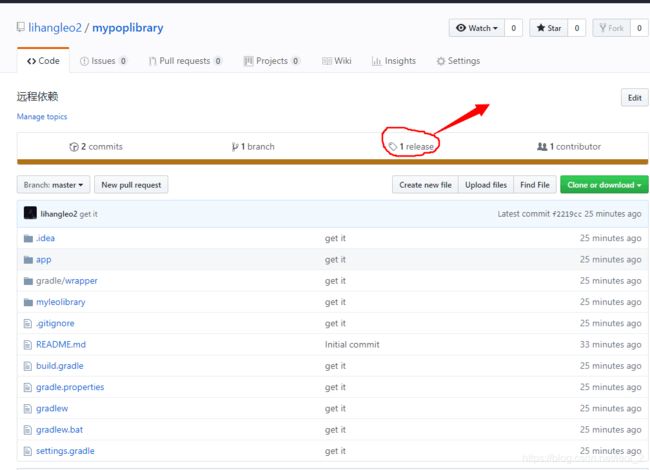
Task: Click the Find File button
Action: coord(535,185)
